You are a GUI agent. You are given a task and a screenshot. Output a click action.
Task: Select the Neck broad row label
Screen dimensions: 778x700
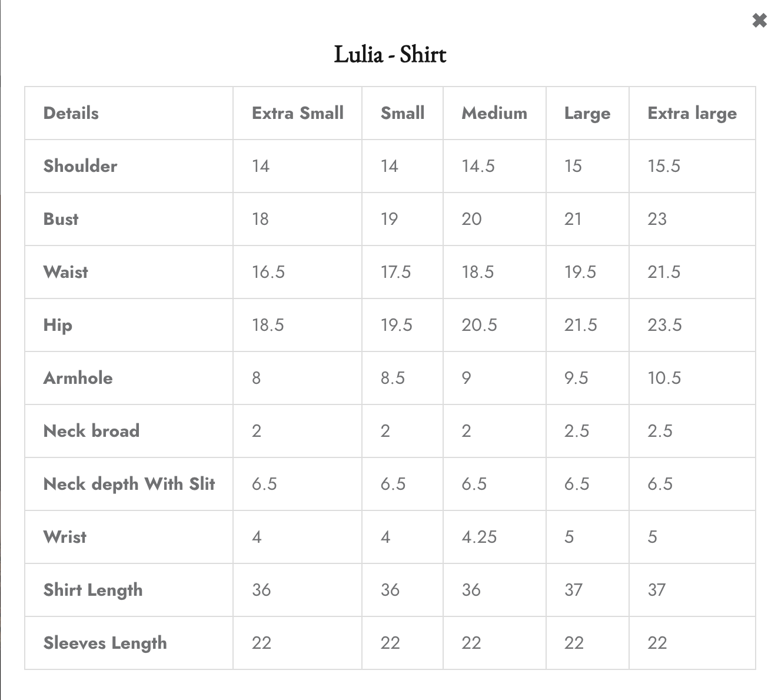[91, 431]
